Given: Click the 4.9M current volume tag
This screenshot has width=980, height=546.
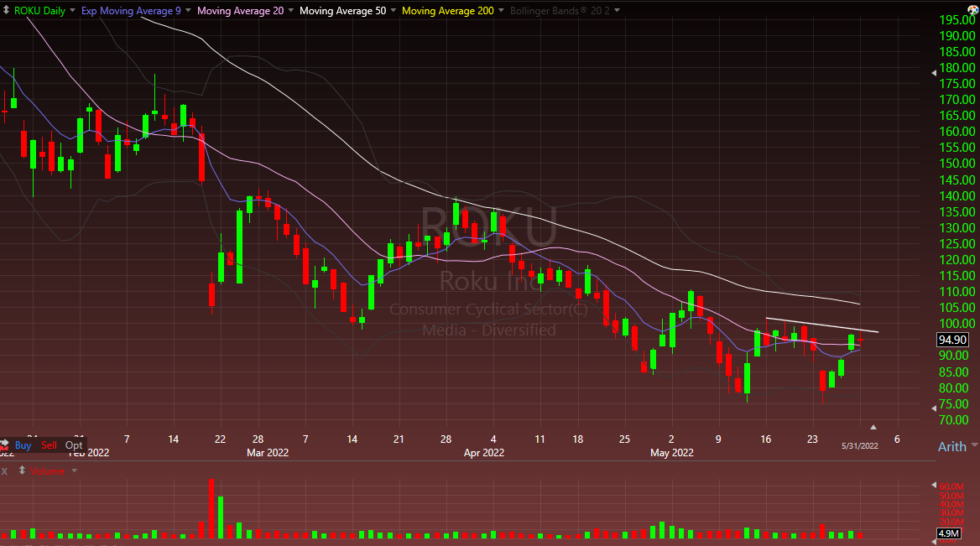Looking at the screenshot, I should tap(949, 533).
